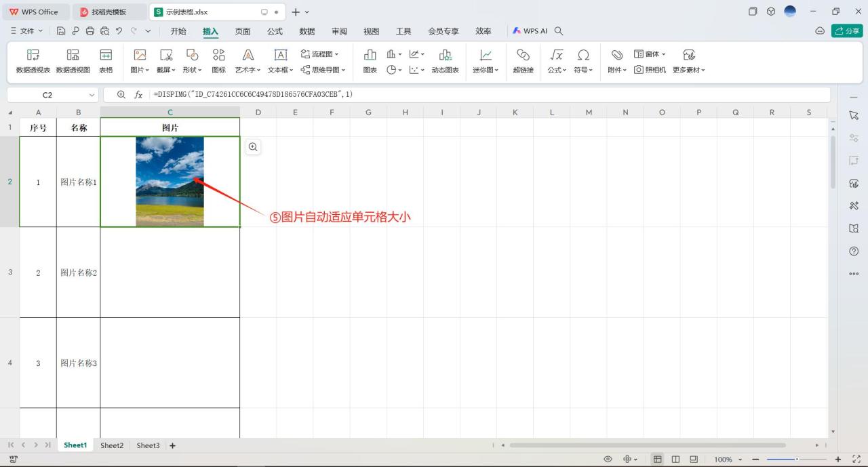Viewport: 868px width, 467px height.
Task: Open the 文件 file menu
Action: click(27, 31)
